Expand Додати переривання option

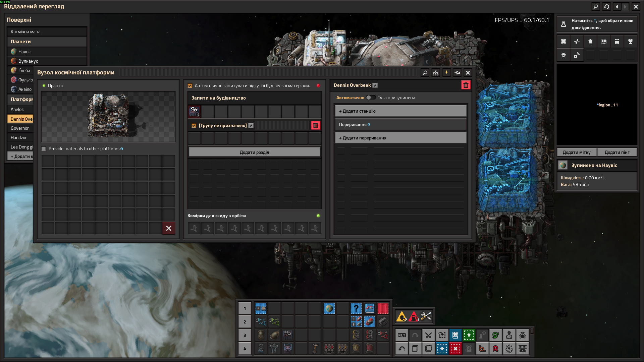pos(400,138)
